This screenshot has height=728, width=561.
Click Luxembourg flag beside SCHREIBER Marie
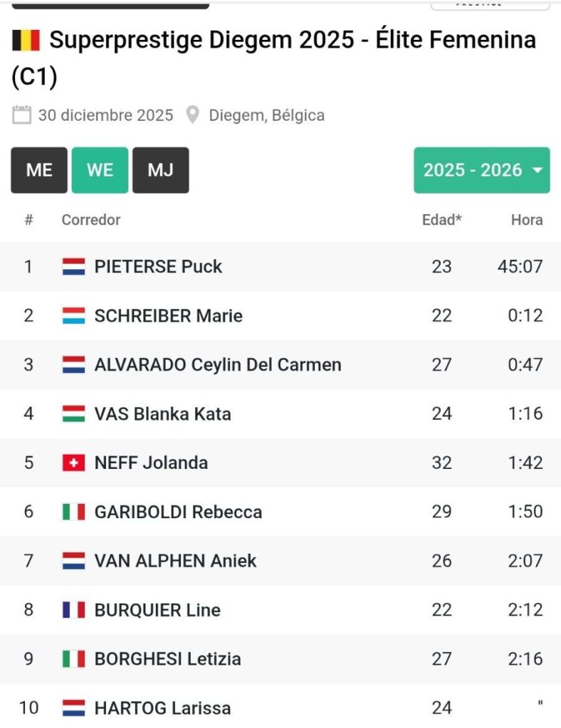(x=73, y=316)
